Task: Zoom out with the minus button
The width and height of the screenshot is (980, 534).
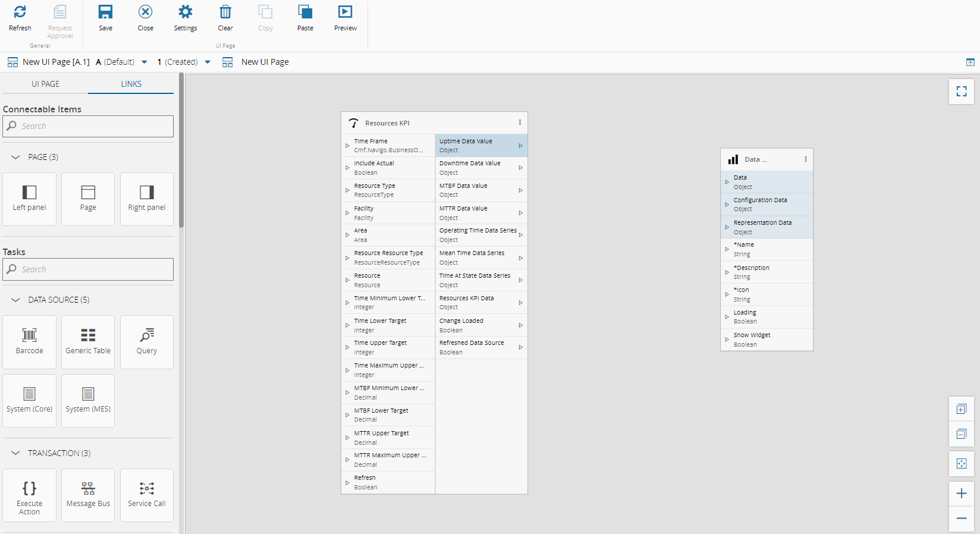Action: [x=961, y=519]
